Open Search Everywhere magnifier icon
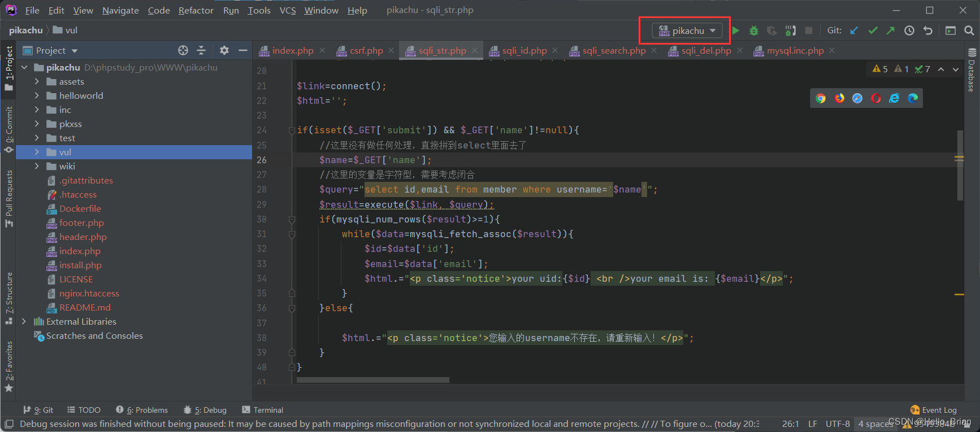 (x=969, y=30)
